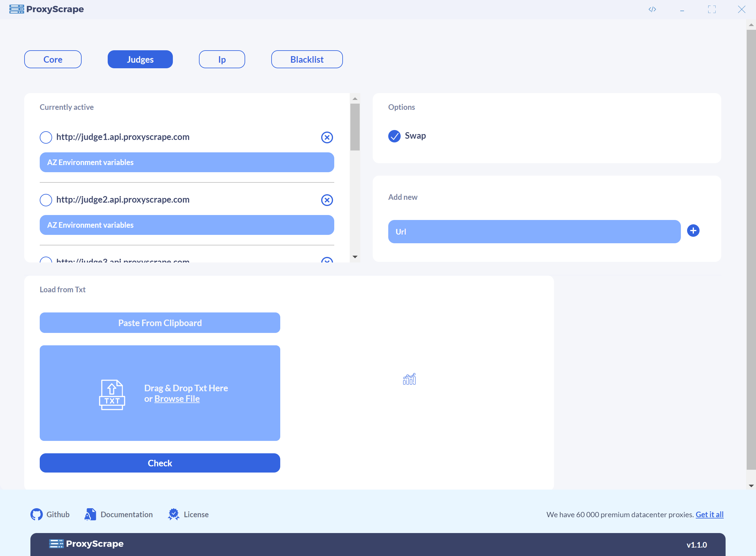This screenshot has height=556, width=756.
Task: Click the plus icon to add the Url
Action: (x=693, y=231)
